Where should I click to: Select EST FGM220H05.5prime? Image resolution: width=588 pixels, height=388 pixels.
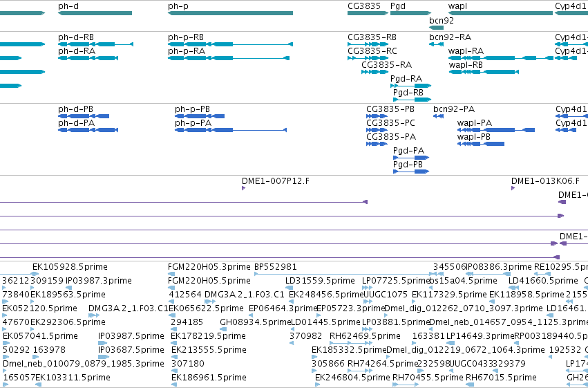tap(209, 281)
